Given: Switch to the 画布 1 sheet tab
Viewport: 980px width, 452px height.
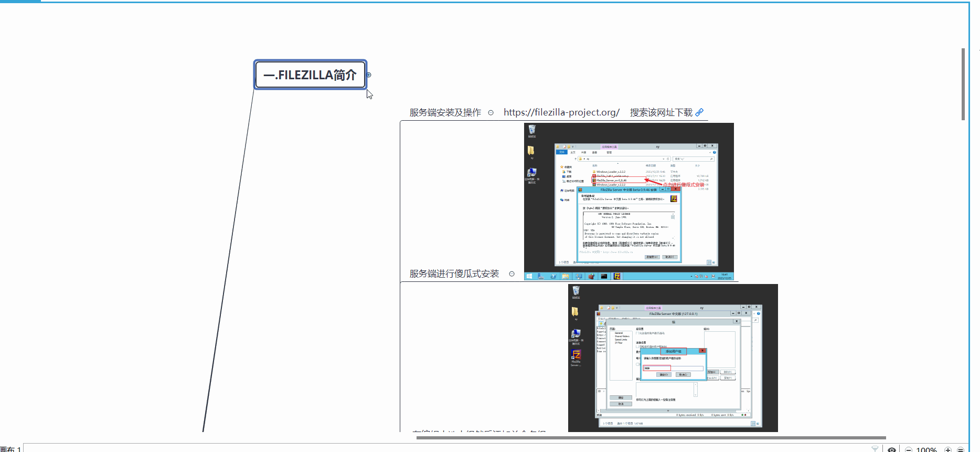Looking at the screenshot, I should point(10,449).
